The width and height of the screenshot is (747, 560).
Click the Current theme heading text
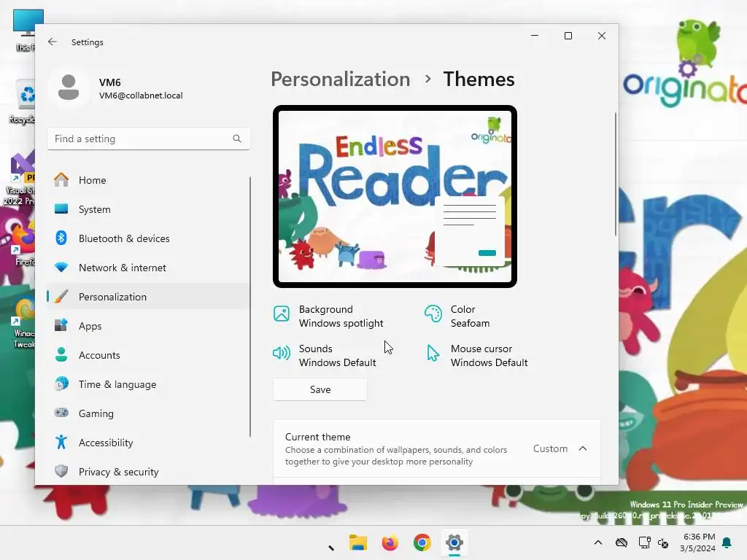point(317,437)
